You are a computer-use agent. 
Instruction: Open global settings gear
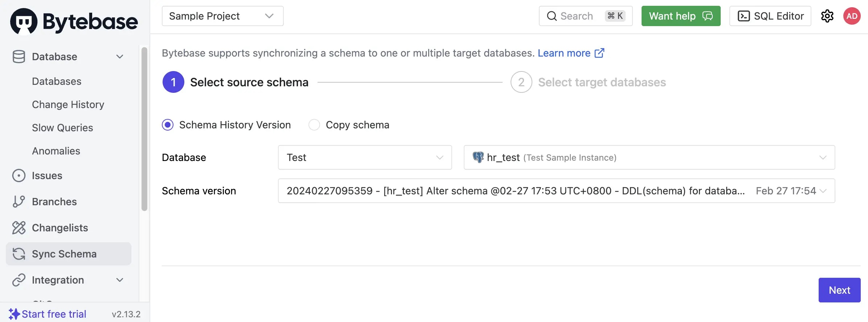pyautogui.click(x=827, y=16)
